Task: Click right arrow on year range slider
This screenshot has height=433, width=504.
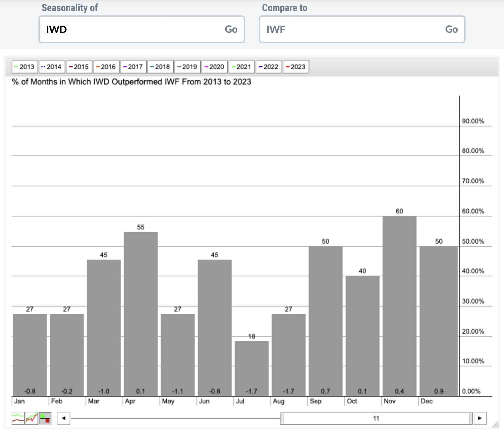Action: tap(480, 418)
